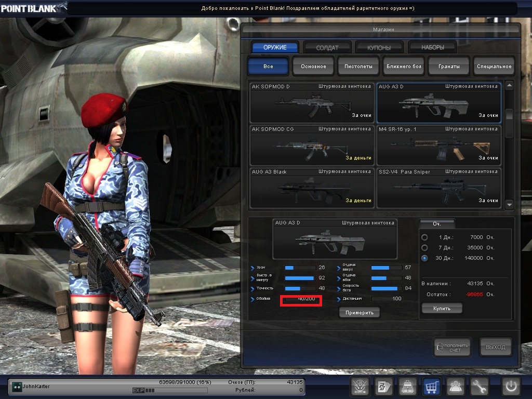Select the M4 SR-16 weapon thumbnail
Screen dimensions: 532x399
(x=439, y=145)
